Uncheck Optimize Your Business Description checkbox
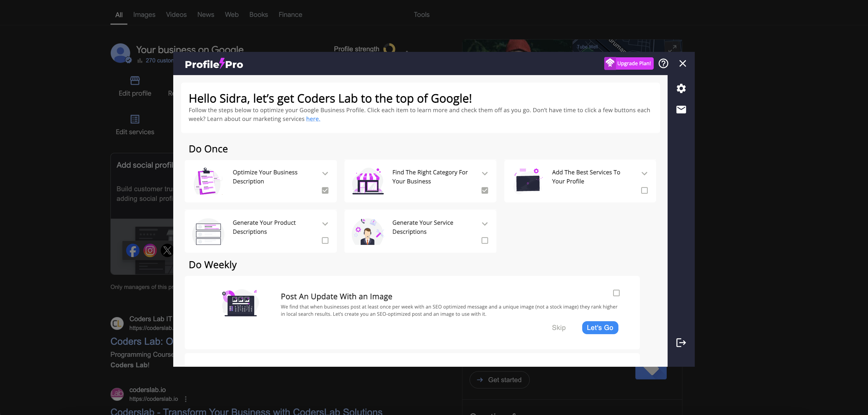868x415 pixels. [325, 190]
